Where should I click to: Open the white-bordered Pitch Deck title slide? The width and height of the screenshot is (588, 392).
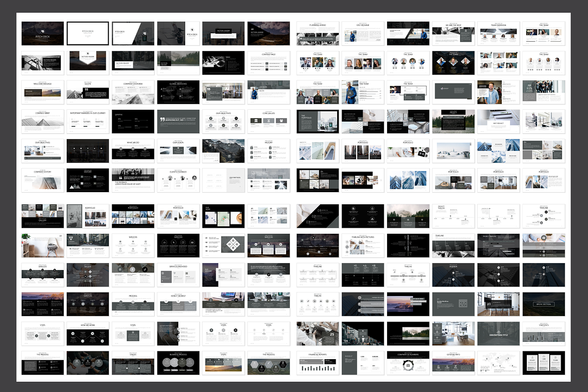click(88, 33)
